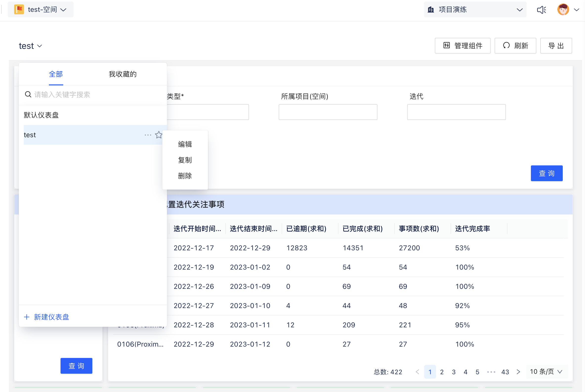Click the test-空间 orange flag icon
The width and height of the screenshot is (585, 392).
click(x=19, y=9)
